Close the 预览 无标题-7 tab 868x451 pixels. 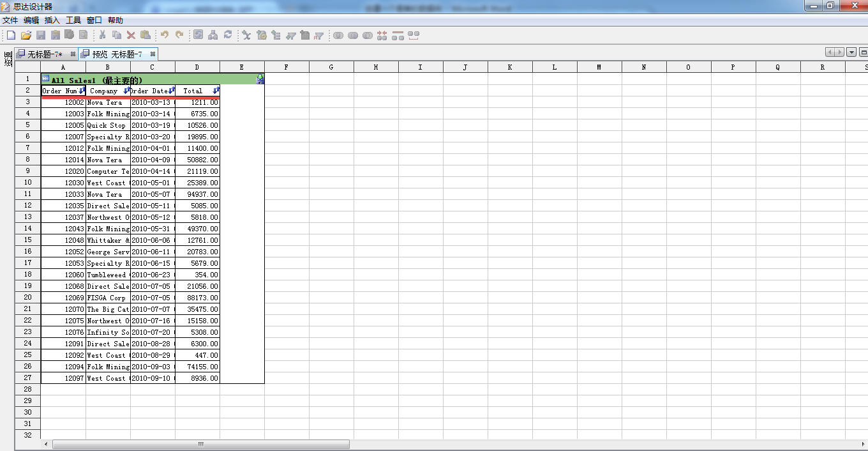153,54
